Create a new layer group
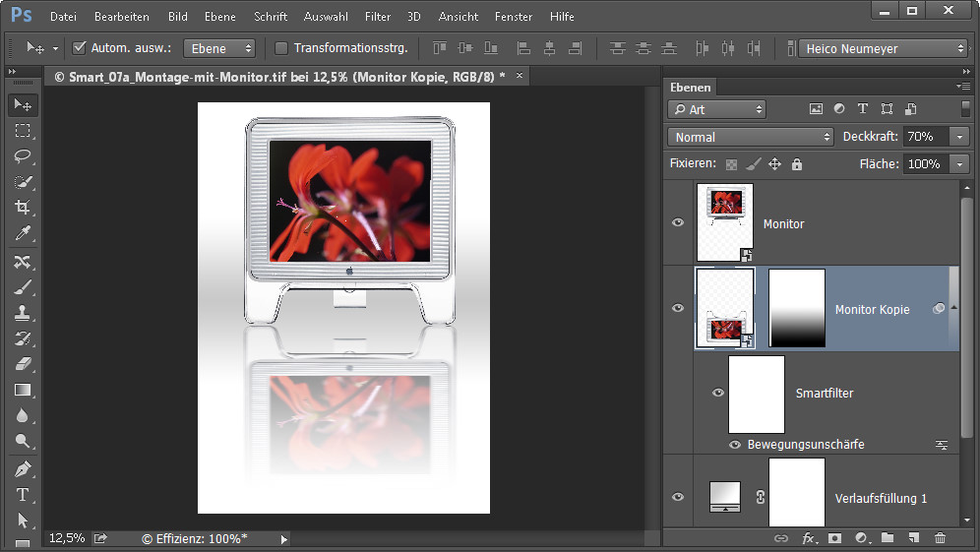Screen dimensions: 980x552 pos(888,538)
